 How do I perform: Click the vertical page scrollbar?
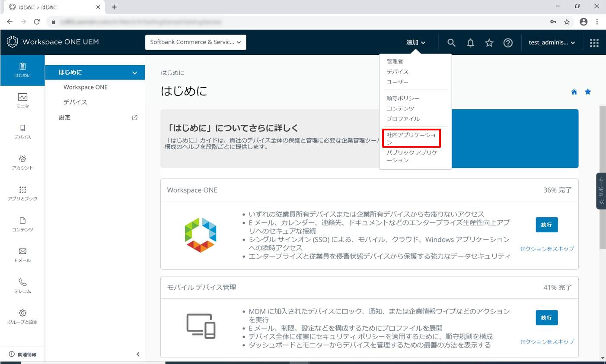[x=603, y=177]
